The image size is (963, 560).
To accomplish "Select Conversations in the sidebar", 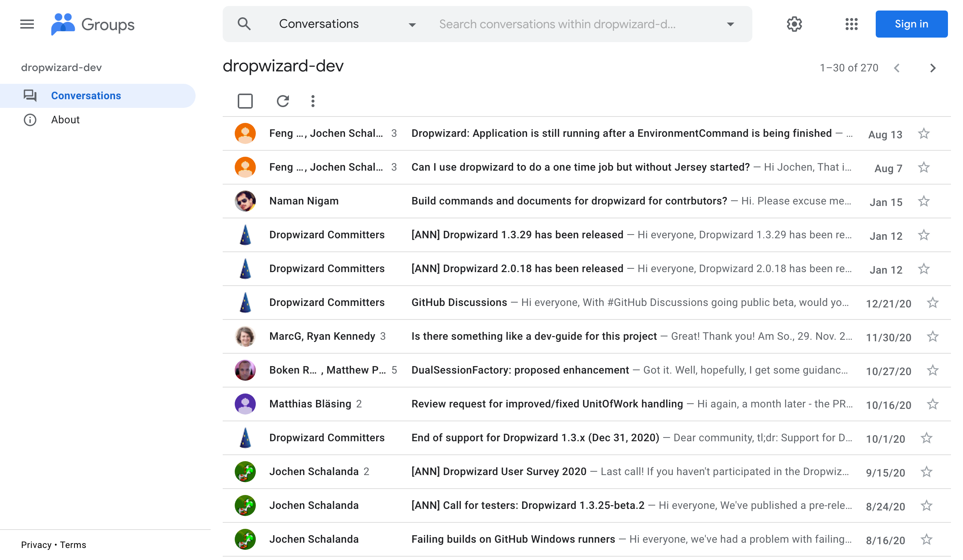I will pyautogui.click(x=97, y=95).
